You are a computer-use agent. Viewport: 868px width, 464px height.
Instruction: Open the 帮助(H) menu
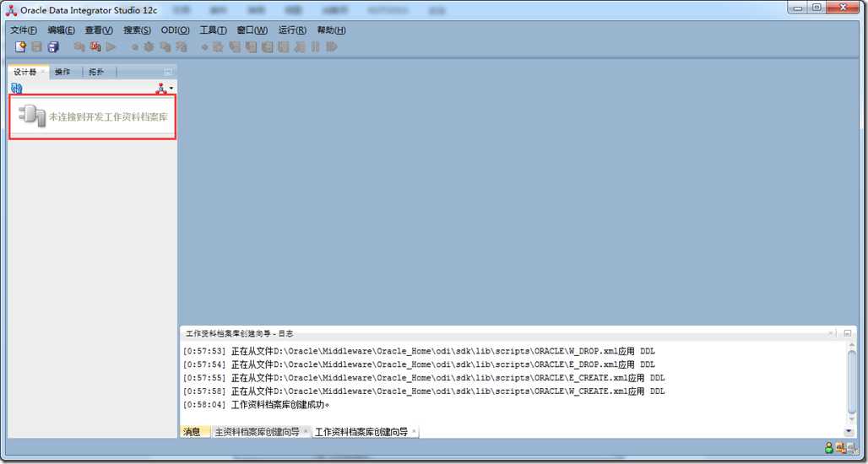point(331,30)
